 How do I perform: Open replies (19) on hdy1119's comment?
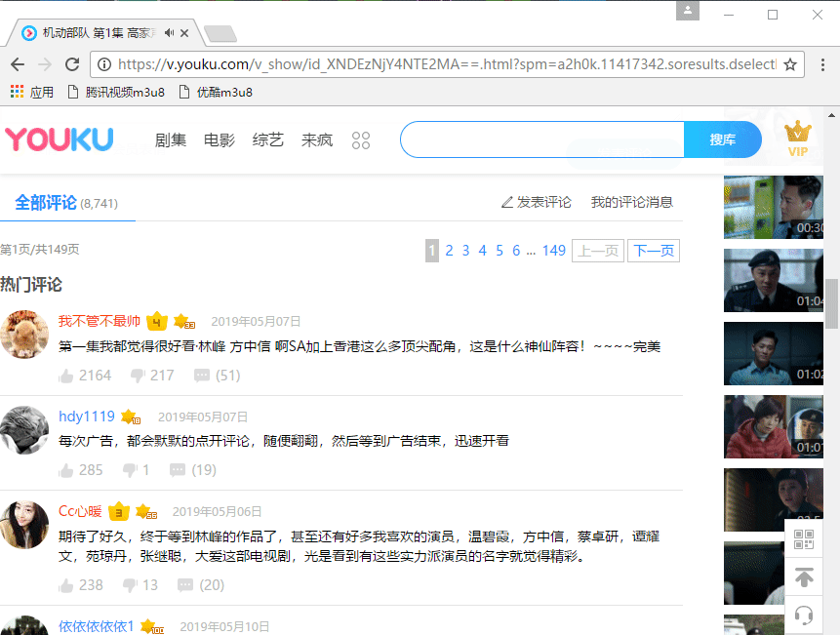193,470
